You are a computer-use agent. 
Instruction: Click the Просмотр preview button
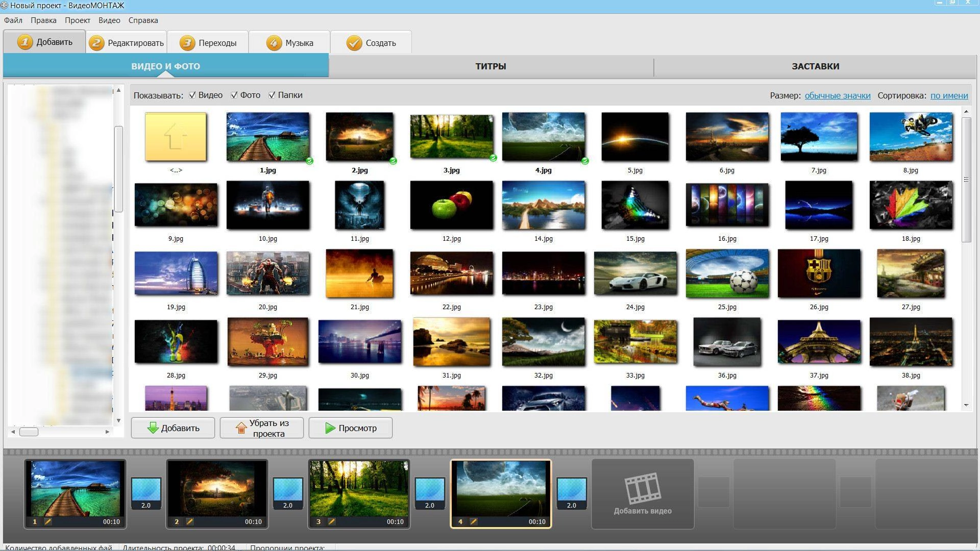tap(351, 428)
